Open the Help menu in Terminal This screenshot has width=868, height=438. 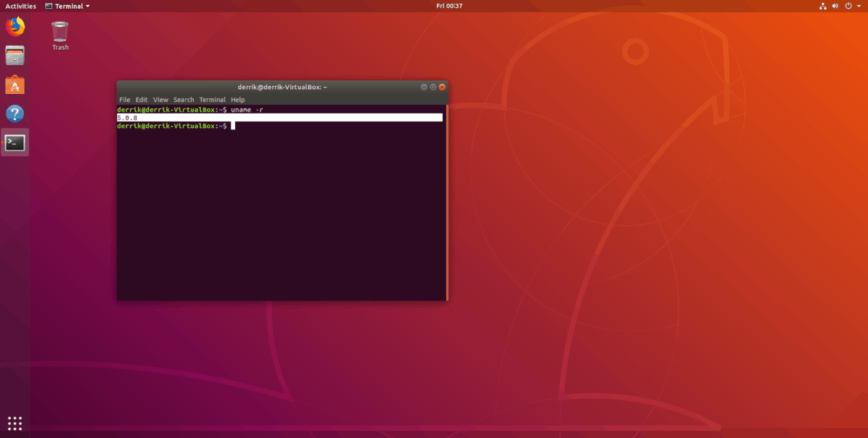(x=237, y=99)
